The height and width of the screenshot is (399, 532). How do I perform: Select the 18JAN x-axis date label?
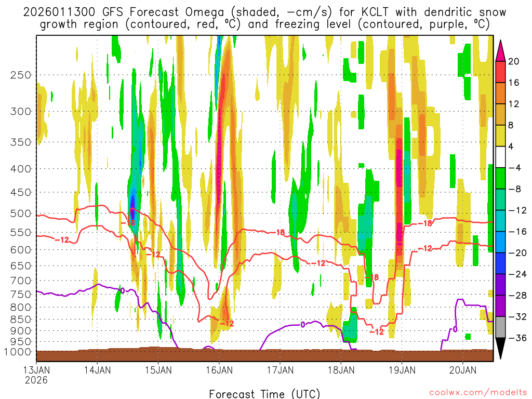341,370
